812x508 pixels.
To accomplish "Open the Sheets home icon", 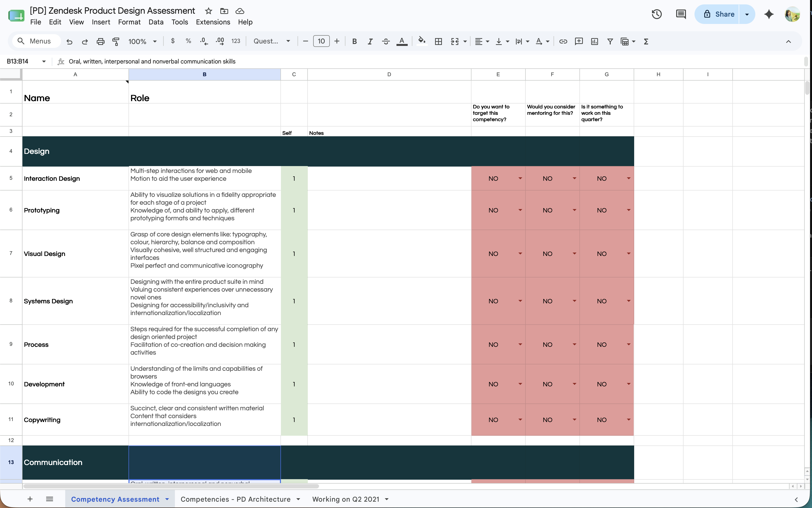I will [16, 15].
